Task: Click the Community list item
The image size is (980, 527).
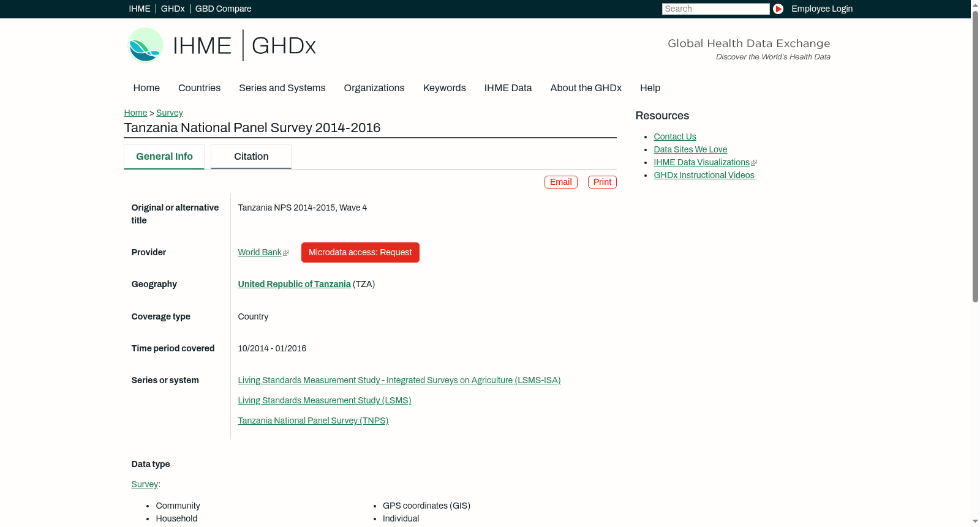Action: (x=178, y=506)
